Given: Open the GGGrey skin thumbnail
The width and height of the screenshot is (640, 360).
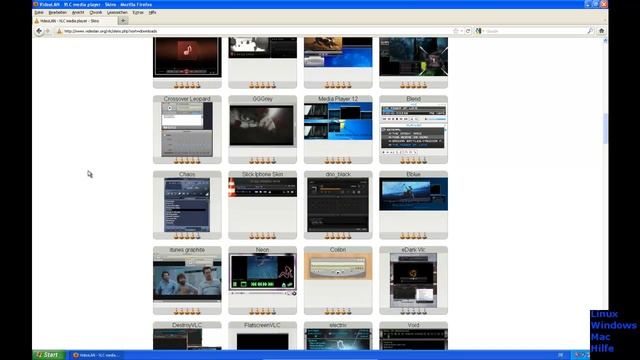Looking at the screenshot, I should coord(262,125).
